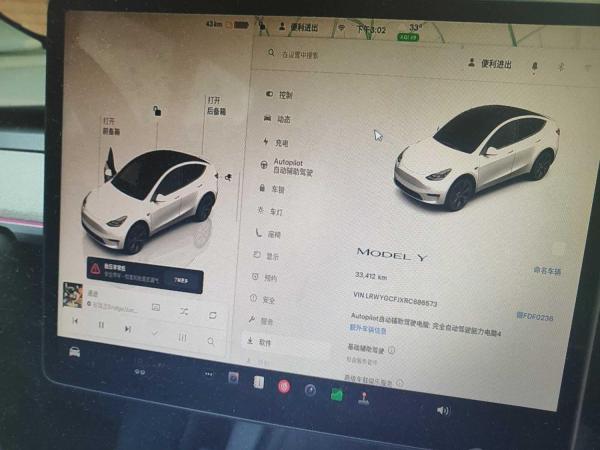Open the joystick arcade app in the dock
This screenshot has width=600, height=450.
pyautogui.click(x=364, y=398)
